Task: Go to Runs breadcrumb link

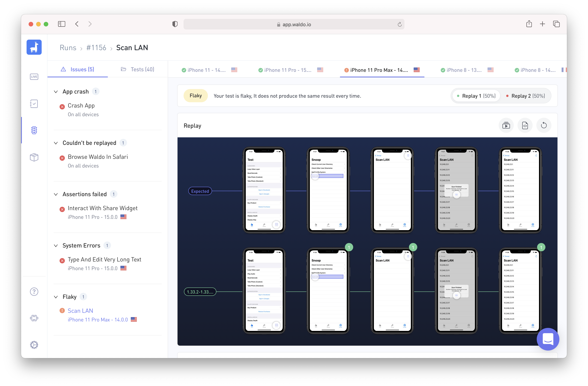Action: click(x=68, y=48)
